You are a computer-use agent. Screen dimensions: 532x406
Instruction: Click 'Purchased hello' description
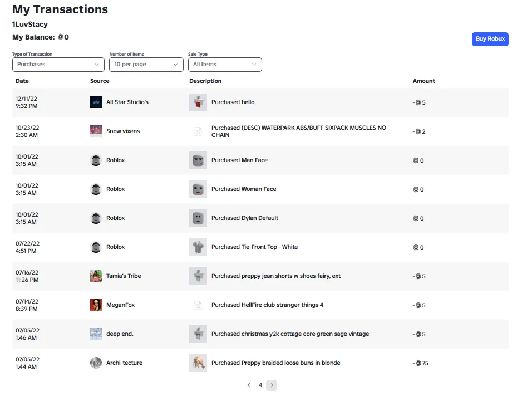point(233,102)
